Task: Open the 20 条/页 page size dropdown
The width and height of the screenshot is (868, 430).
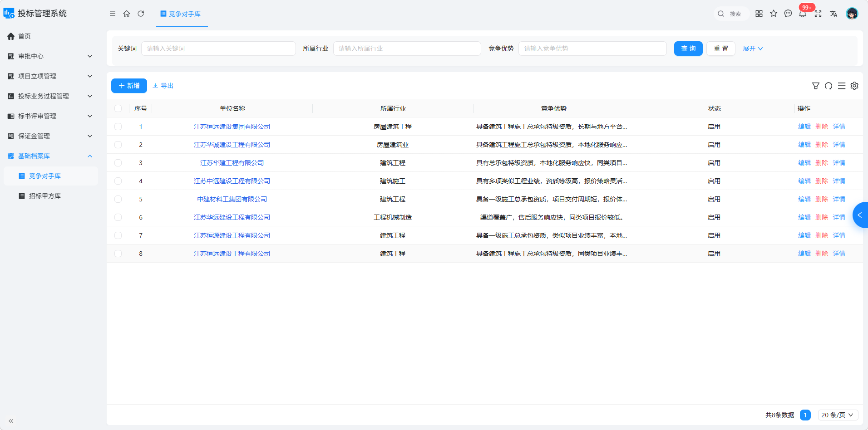Action: [838, 415]
